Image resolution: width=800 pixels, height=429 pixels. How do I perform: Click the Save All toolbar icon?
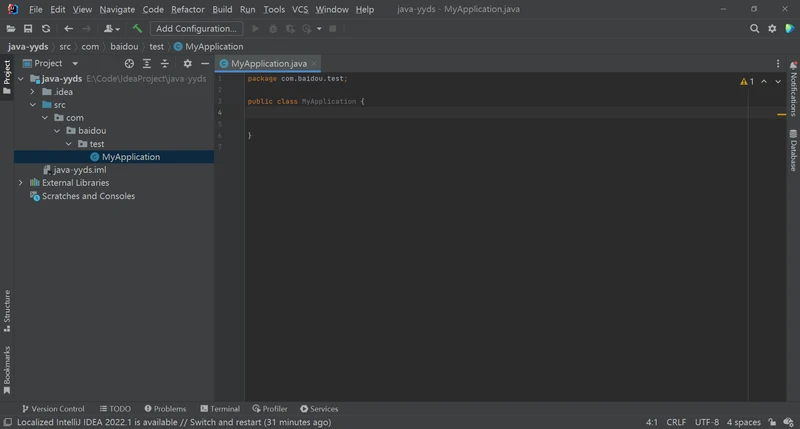click(28, 29)
